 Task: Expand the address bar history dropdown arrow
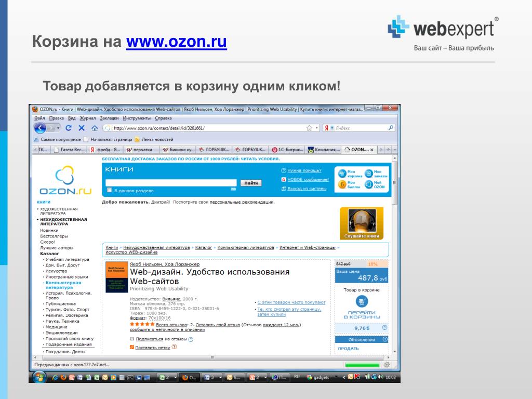click(316, 128)
